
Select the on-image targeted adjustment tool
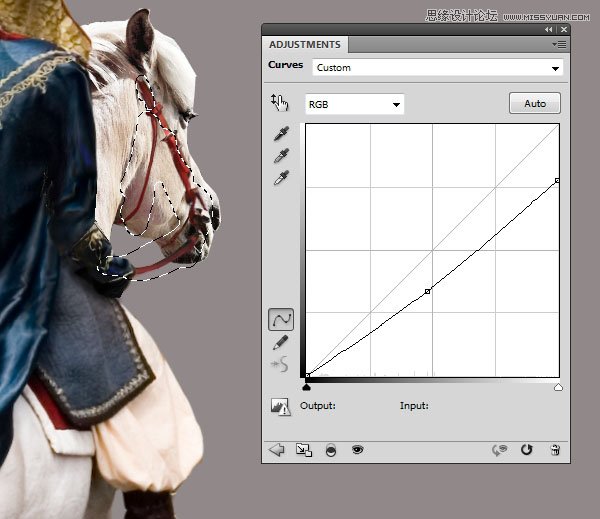tap(279, 103)
